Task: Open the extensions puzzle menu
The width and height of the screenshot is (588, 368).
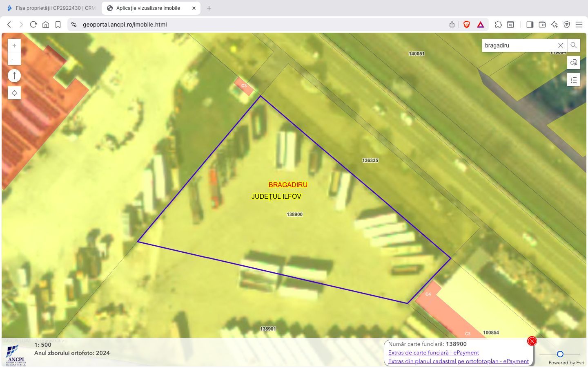Action: 498,25
